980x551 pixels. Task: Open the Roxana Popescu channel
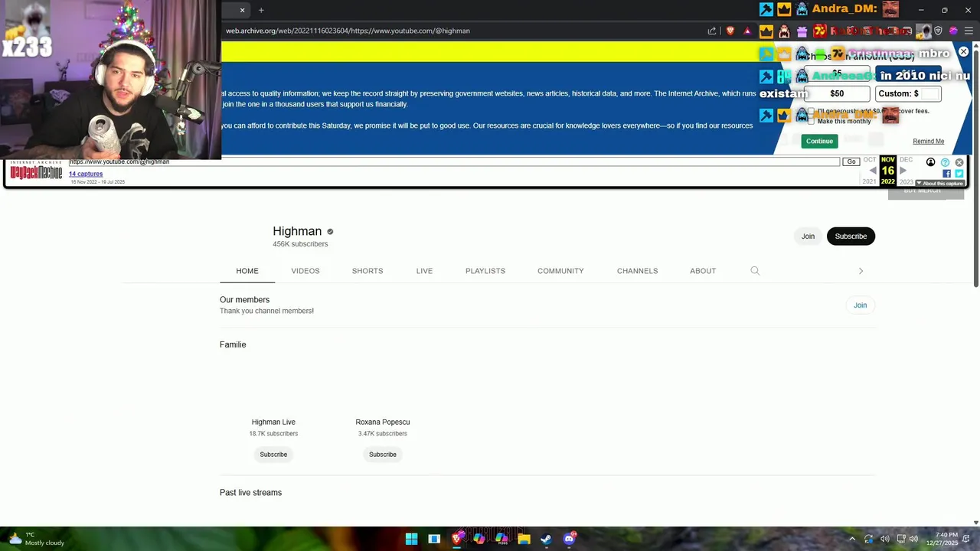click(x=383, y=422)
